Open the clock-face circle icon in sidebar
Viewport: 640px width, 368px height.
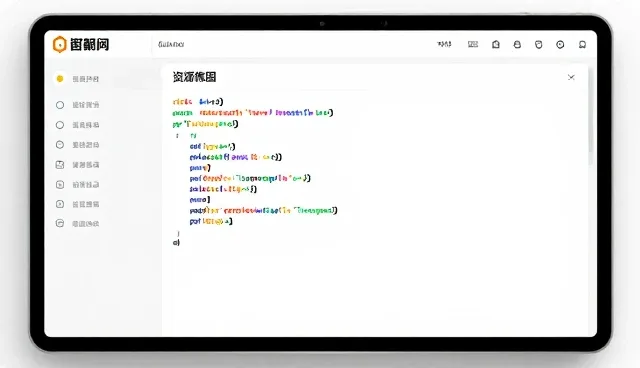click(x=60, y=144)
